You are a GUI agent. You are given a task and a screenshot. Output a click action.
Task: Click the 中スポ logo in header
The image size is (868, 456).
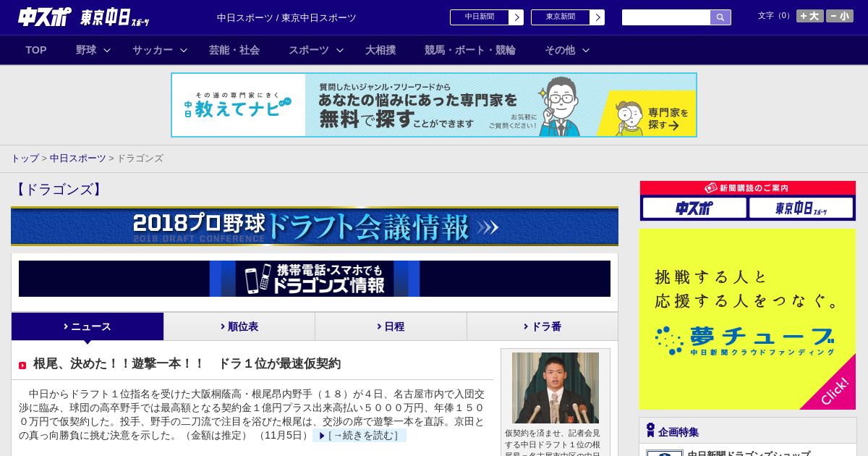click(x=45, y=17)
